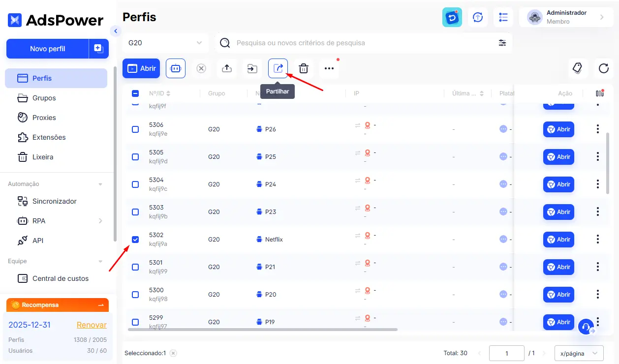
Task: Check the box for profile 5301
Action: (135, 267)
